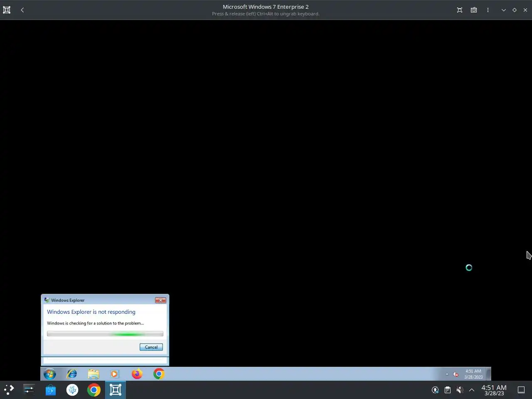This screenshot has height=399, width=532.
Task: Select the Boxes task in host panel
Action: pos(116,390)
